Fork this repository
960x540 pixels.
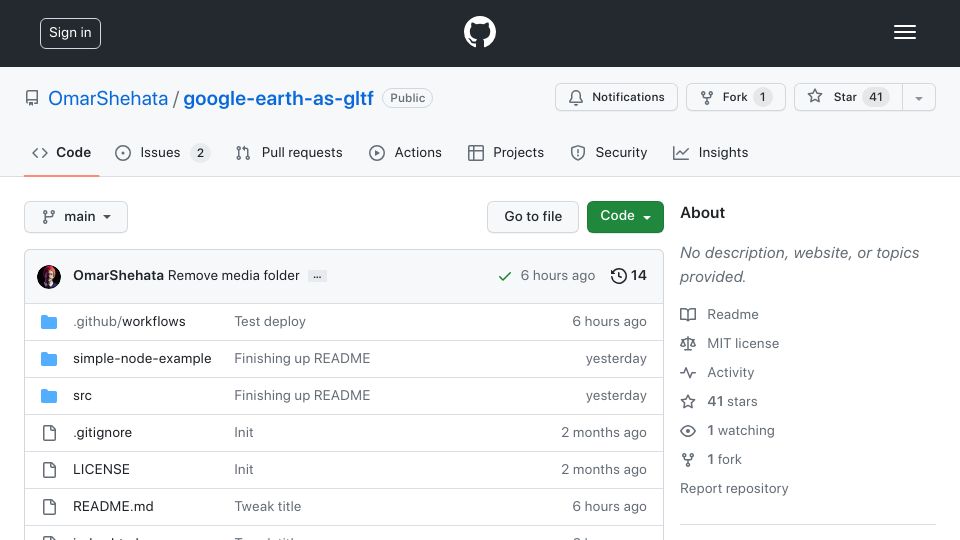click(x=735, y=97)
